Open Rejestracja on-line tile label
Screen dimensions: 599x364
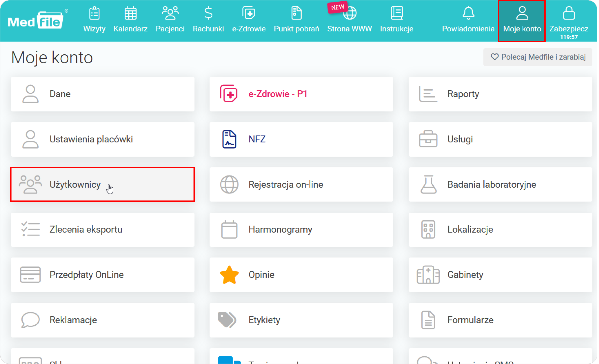coord(286,185)
